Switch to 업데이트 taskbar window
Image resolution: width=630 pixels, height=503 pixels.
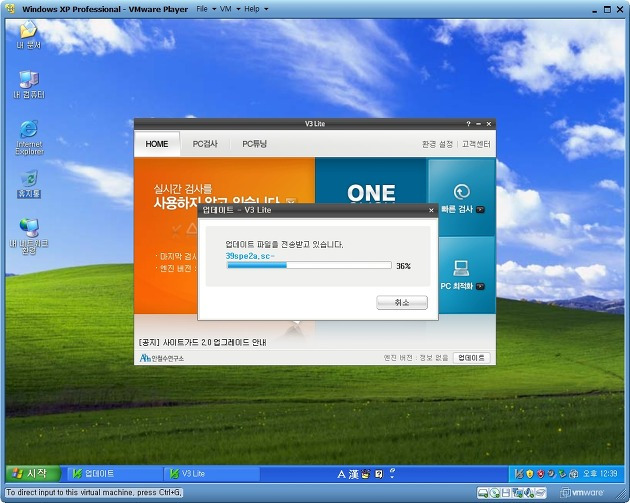[115, 474]
